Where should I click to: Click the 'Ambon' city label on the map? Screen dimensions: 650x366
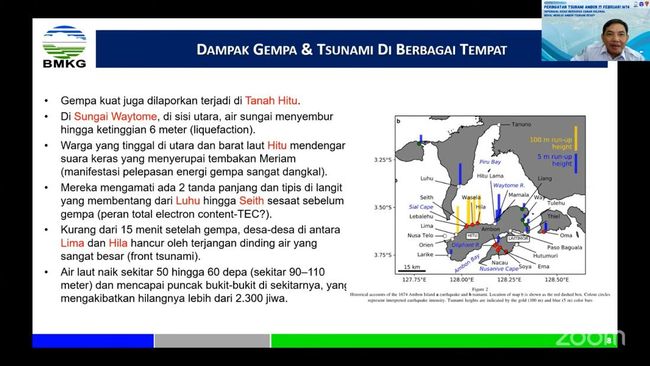[490, 229]
